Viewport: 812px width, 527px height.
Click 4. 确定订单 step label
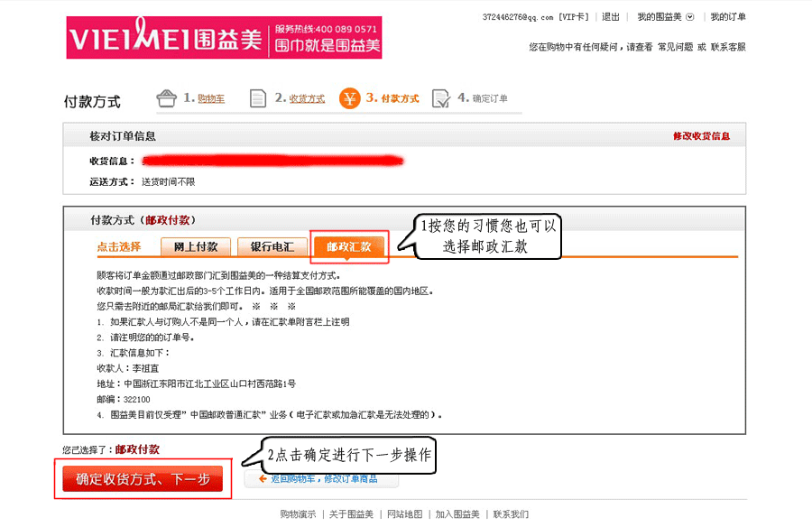(483, 98)
